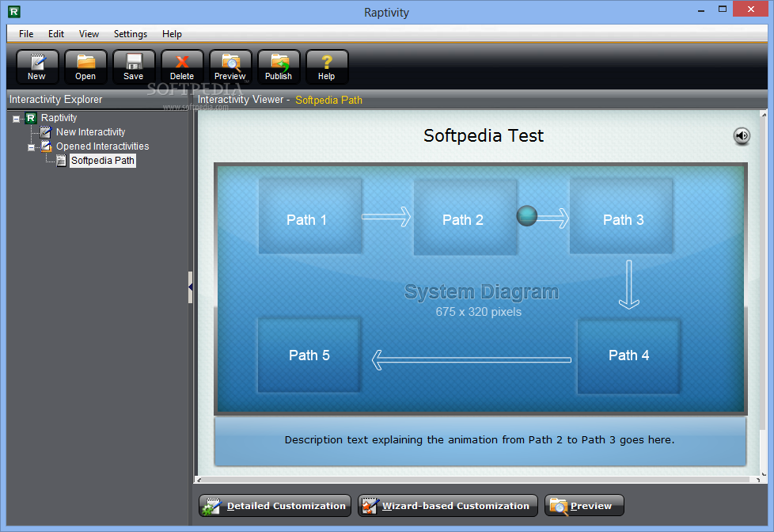
Task: Select Opened Interactivities tree item
Action: point(103,146)
